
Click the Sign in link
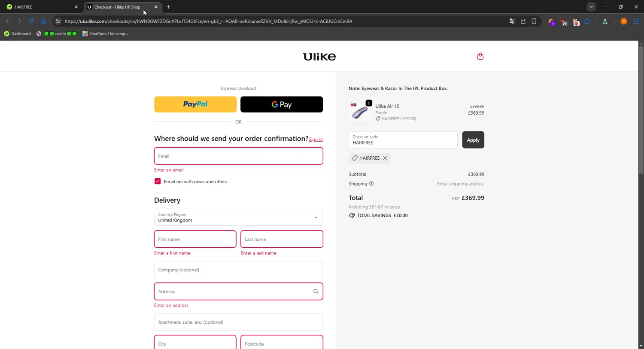316,139
